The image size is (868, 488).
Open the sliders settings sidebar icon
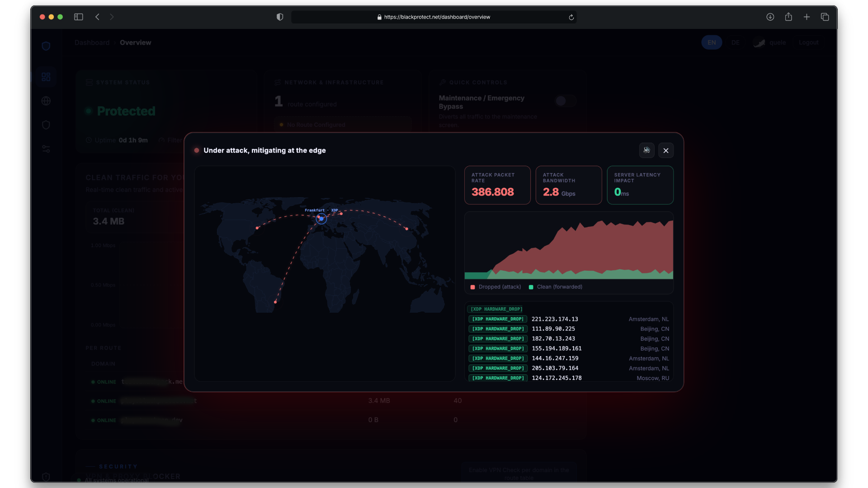pyautogui.click(x=46, y=149)
